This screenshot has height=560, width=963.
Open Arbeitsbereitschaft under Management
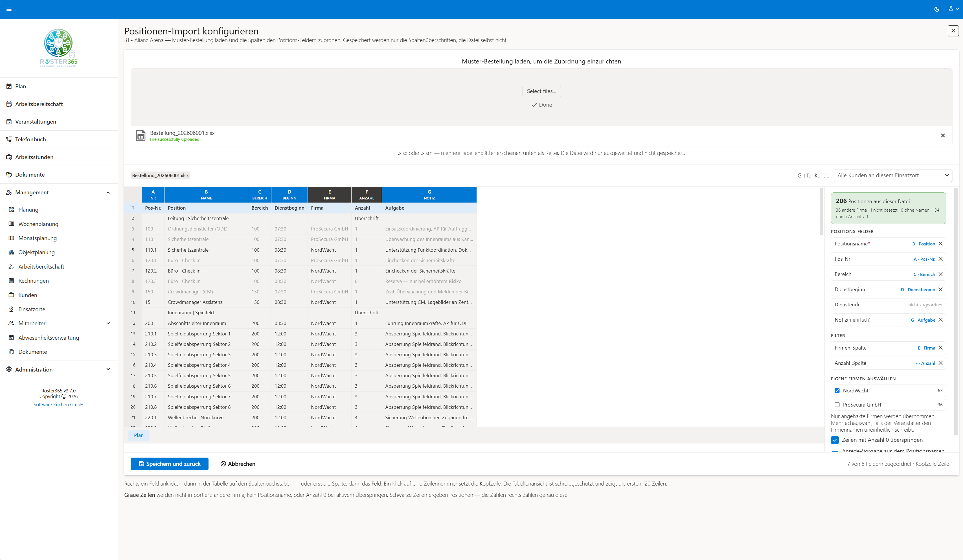click(x=58, y=267)
